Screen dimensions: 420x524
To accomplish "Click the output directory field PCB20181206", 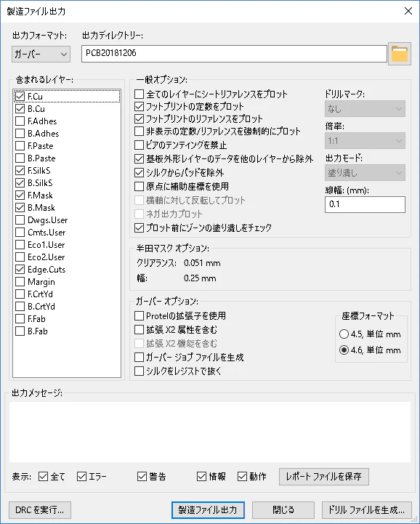I will (x=234, y=54).
